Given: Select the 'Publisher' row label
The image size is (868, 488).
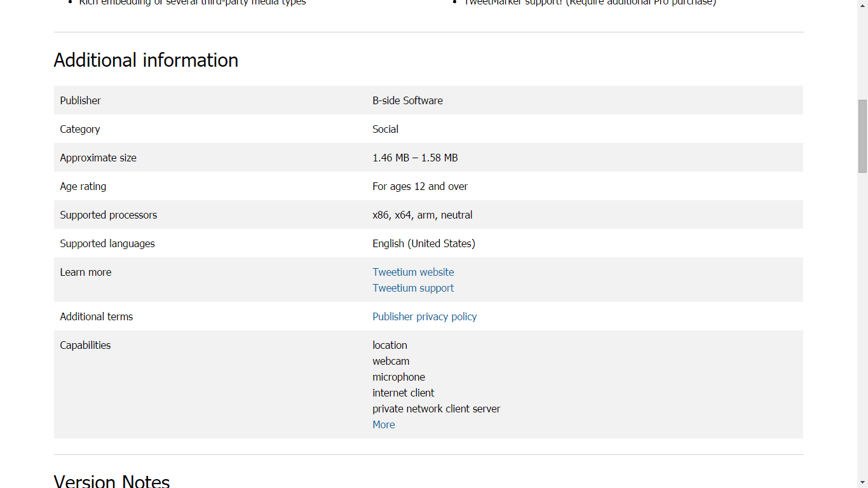Looking at the screenshot, I should [80, 100].
